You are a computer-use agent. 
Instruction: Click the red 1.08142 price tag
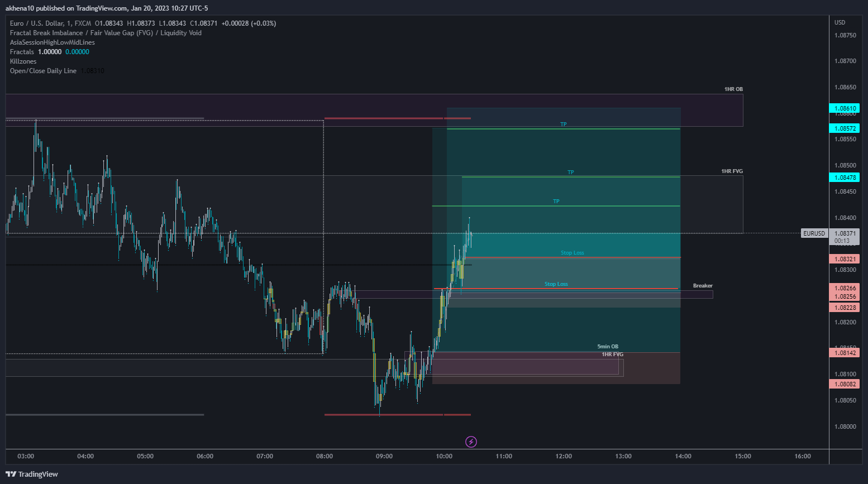click(x=845, y=353)
